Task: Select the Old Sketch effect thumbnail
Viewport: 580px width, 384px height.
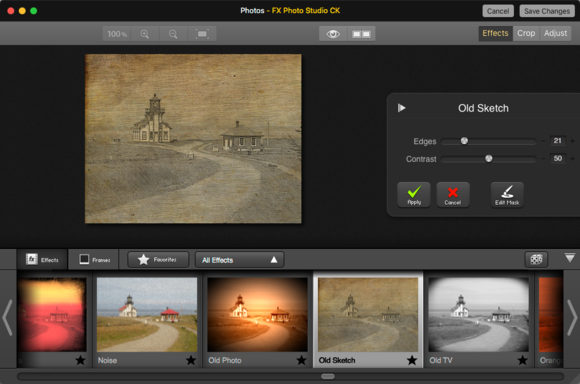Action: (368, 314)
